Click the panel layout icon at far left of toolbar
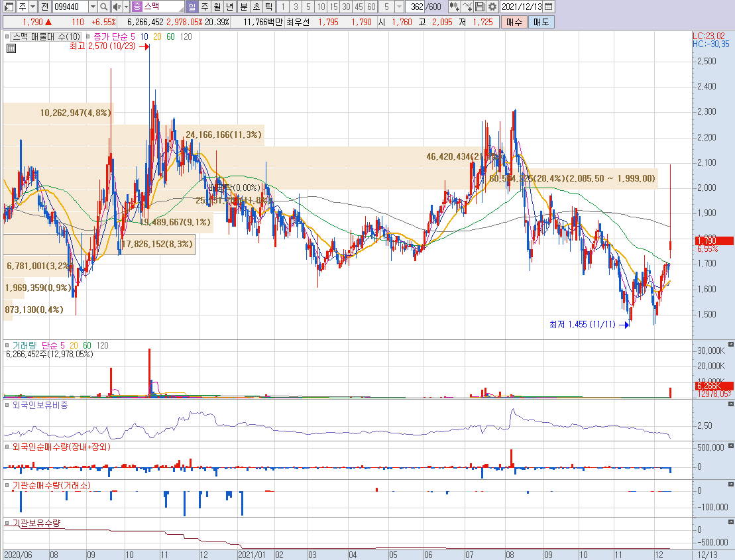This screenshot has width=735, height=560. (x=9, y=7)
